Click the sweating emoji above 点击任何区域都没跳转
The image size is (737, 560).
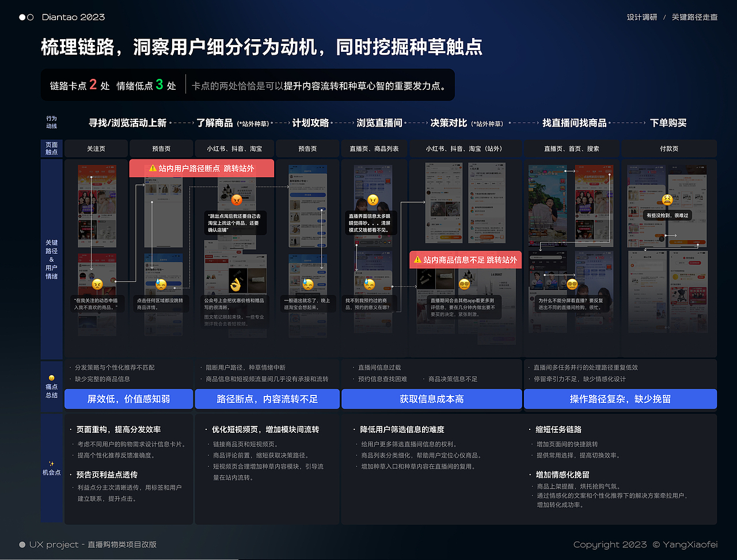point(162,284)
